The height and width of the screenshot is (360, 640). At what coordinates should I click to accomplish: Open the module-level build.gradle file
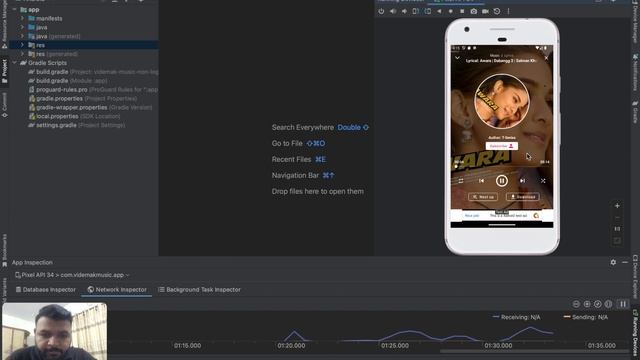(x=68, y=81)
